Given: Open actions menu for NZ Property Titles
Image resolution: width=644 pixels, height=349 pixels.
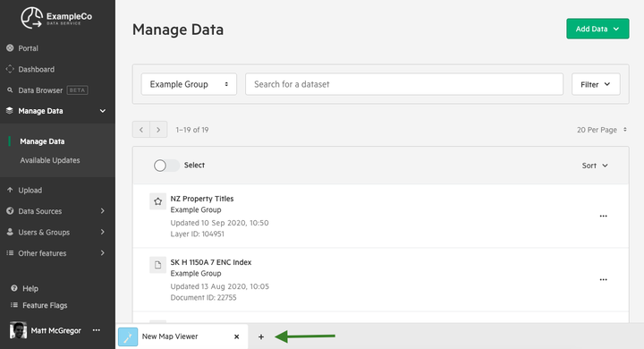Looking at the screenshot, I should tap(603, 216).
